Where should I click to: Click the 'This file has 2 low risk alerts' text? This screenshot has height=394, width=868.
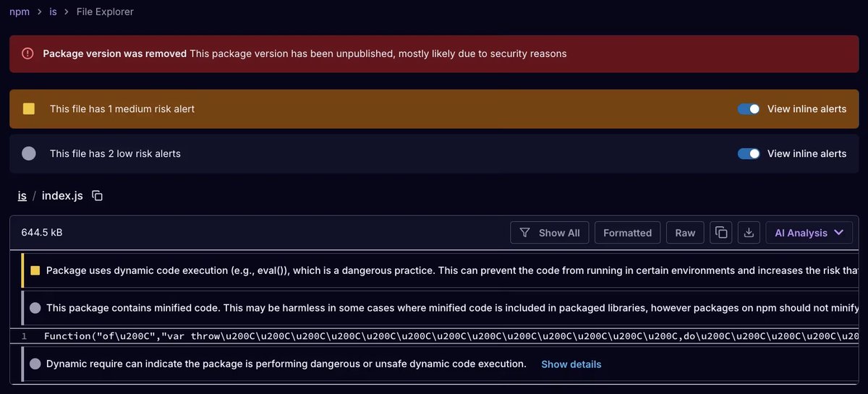click(115, 153)
